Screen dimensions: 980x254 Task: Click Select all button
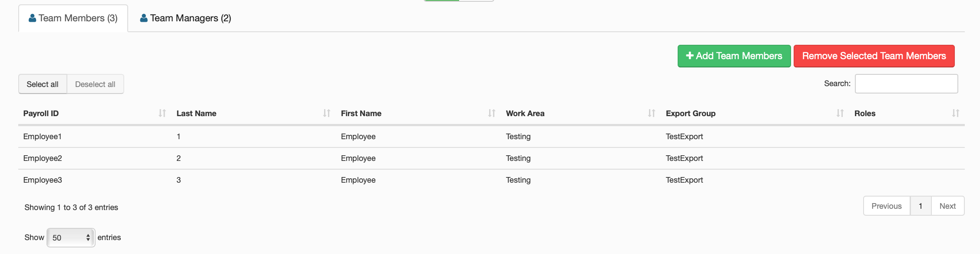click(x=43, y=84)
